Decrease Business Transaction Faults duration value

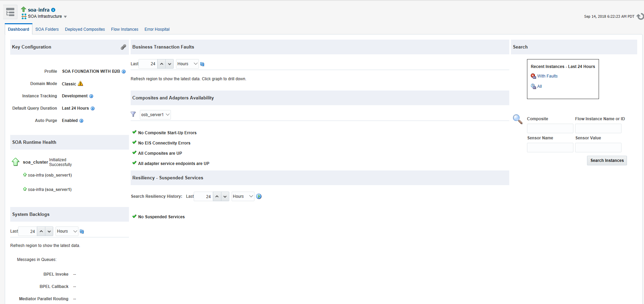(170, 64)
